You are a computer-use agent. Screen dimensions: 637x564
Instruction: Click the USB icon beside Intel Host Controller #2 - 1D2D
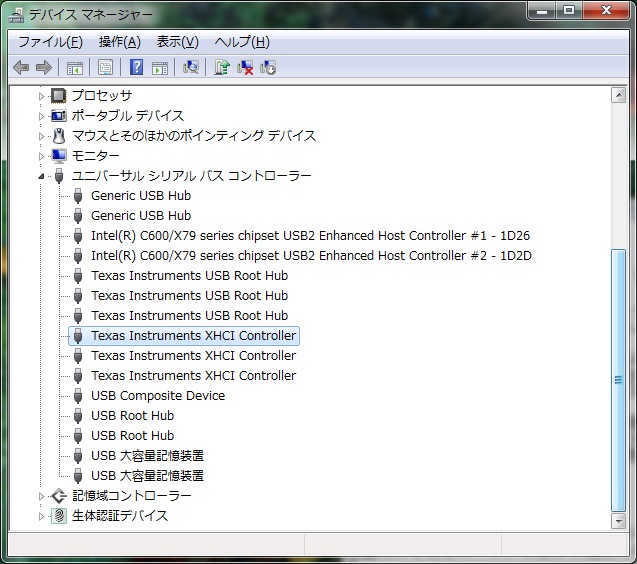coord(78,256)
